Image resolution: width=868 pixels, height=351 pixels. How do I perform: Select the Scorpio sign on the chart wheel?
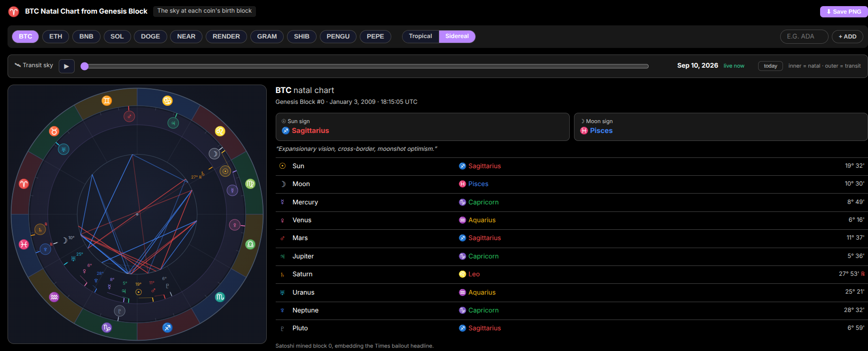(220, 296)
